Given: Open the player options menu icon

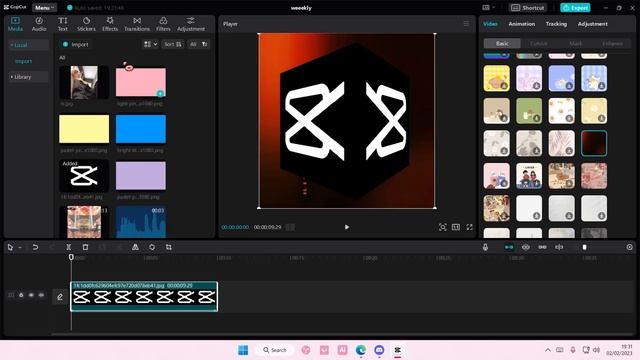Looking at the screenshot, I should click(x=466, y=24).
